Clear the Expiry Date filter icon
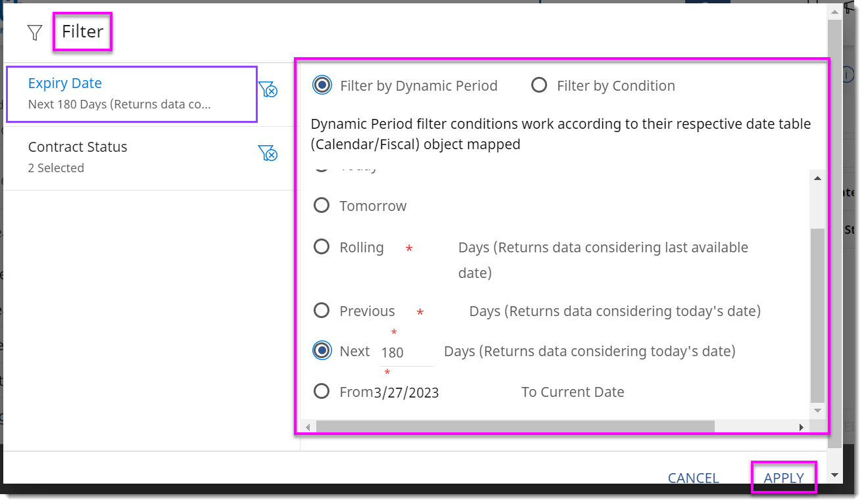Screen dimensions: 864x504 [x=268, y=90]
